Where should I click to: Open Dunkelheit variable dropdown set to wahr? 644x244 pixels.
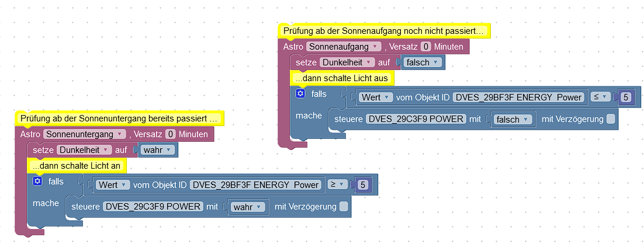84,150
